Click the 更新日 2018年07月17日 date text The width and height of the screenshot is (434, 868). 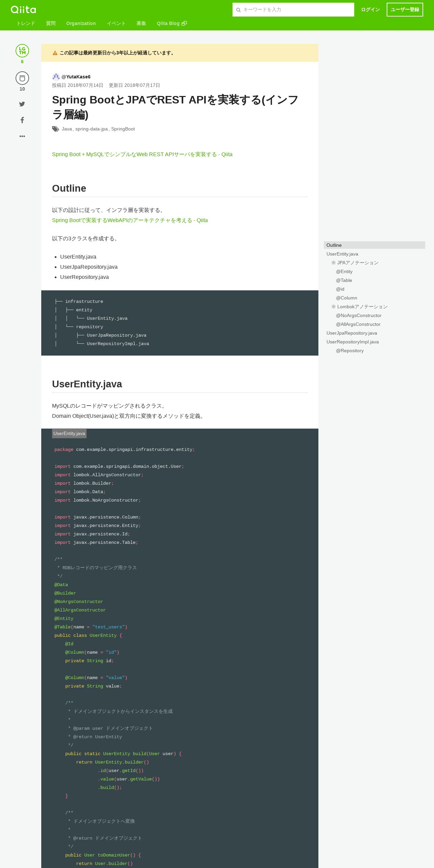pyautogui.click(x=134, y=85)
